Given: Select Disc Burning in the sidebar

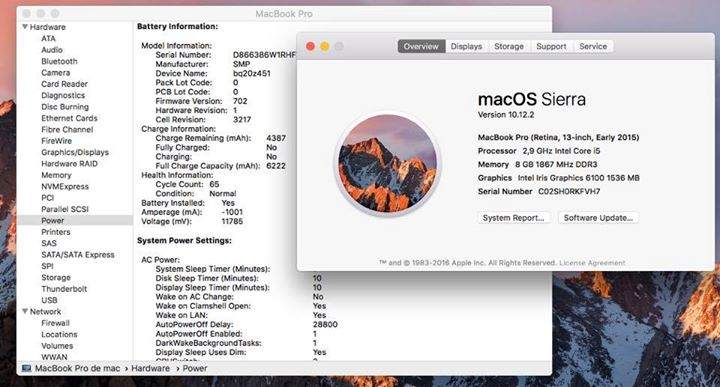Looking at the screenshot, I should coord(65,107).
